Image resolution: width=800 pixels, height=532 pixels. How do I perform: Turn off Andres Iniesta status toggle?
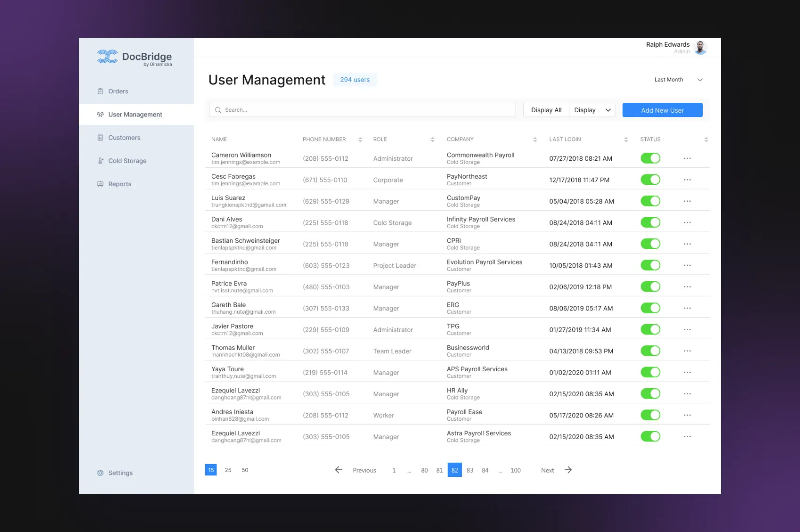click(x=650, y=416)
